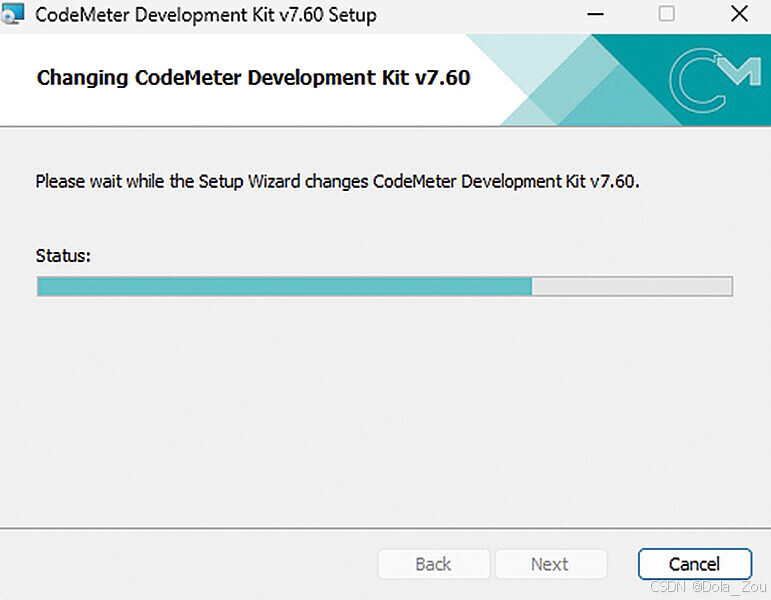The height and width of the screenshot is (600, 771).
Task: Click the 'Status:' label
Action: [x=63, y=256]
